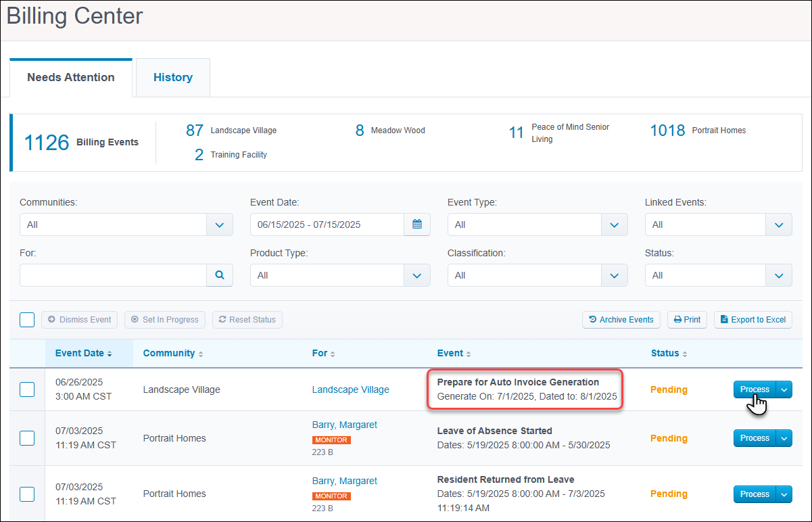Click the Pending status of Landscape Village row
The width and height of the screenshot is (812, 522).
point(669,389)
